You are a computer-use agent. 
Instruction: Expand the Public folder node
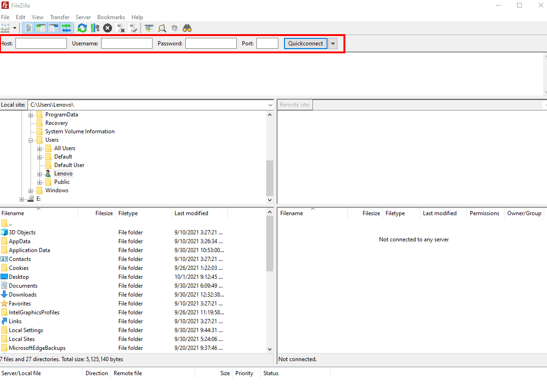pyautogui.click(x=39, y=182)
